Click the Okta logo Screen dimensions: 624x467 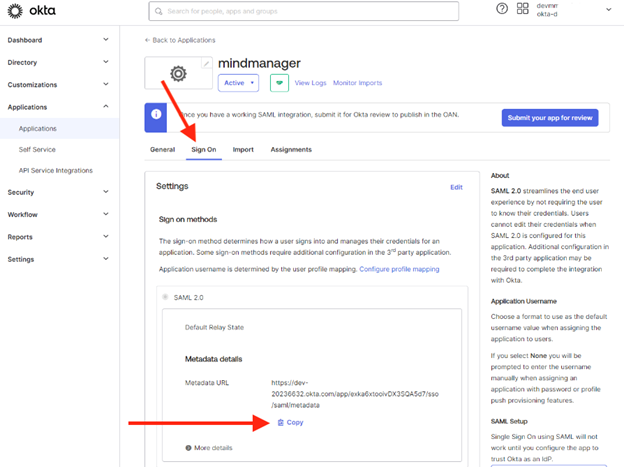(31, 11)
